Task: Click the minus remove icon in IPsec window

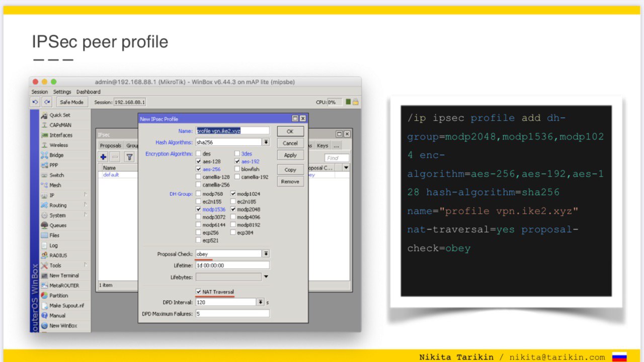Action: [115, 157]
